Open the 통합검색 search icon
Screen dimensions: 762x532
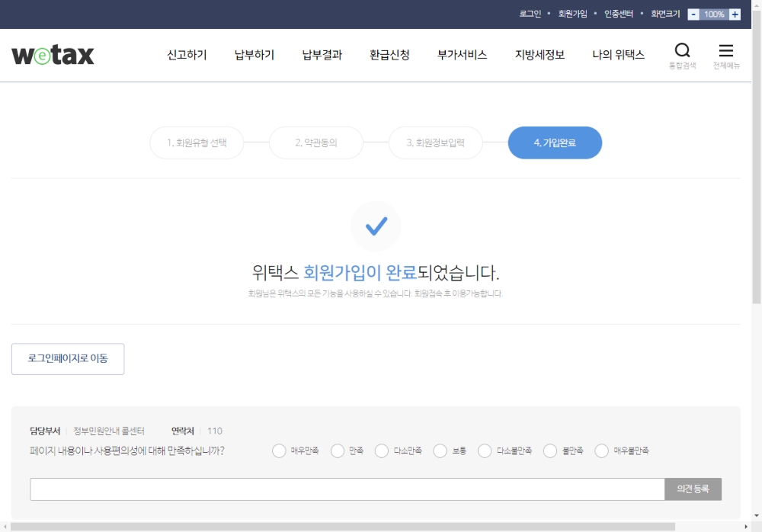682,56
